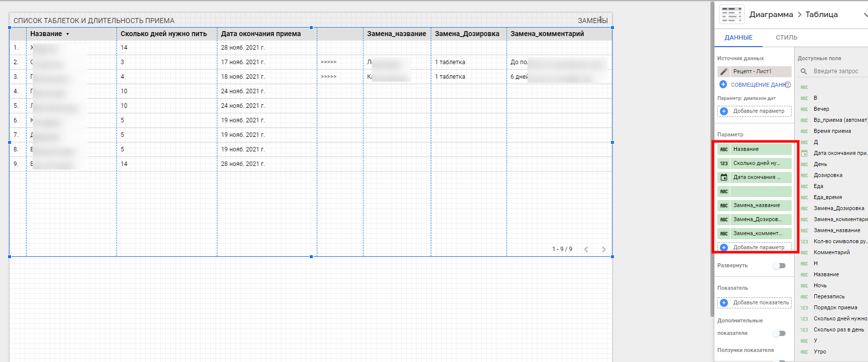Click the ABC icon of the Замена_коммент chip

click(x=724, y=234)
